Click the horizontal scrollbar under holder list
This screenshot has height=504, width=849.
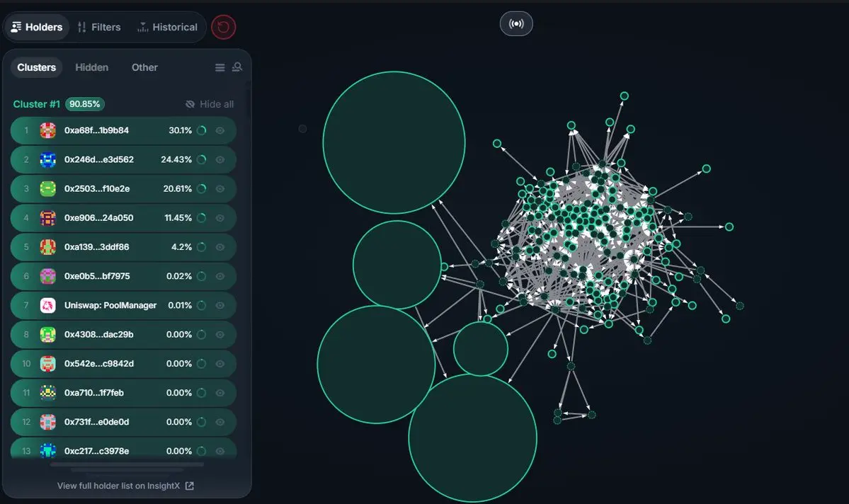click(x=127, y=464)
